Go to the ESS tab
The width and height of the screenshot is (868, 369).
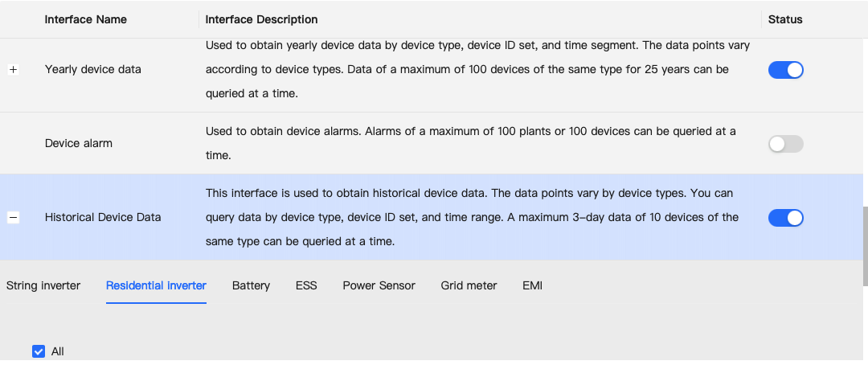click(306, 286)
